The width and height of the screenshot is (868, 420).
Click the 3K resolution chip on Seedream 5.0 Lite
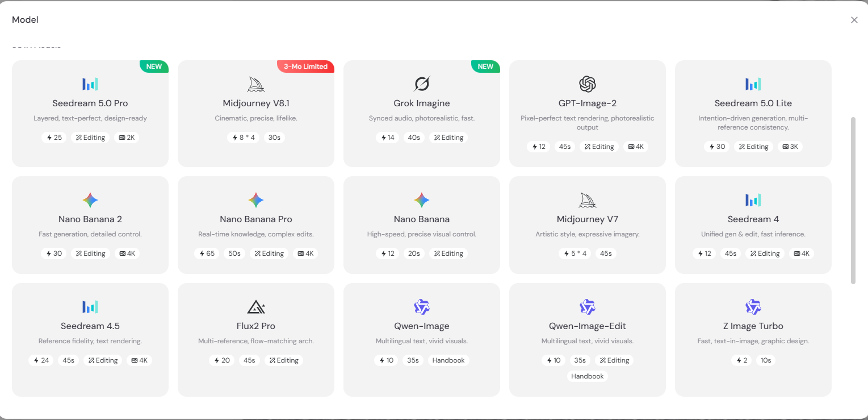790,147
